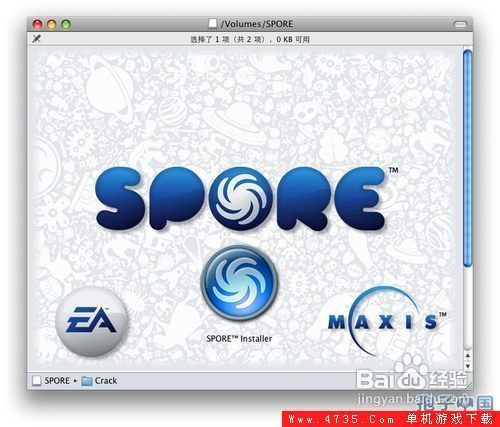Click the scroll down arrow
This screenshot has height=427, width=500.
(x=467, y=366)
